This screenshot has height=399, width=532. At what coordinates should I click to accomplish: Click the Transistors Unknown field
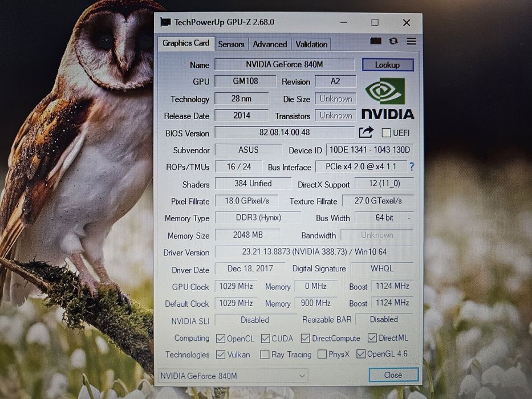click(x=335, y=116)
